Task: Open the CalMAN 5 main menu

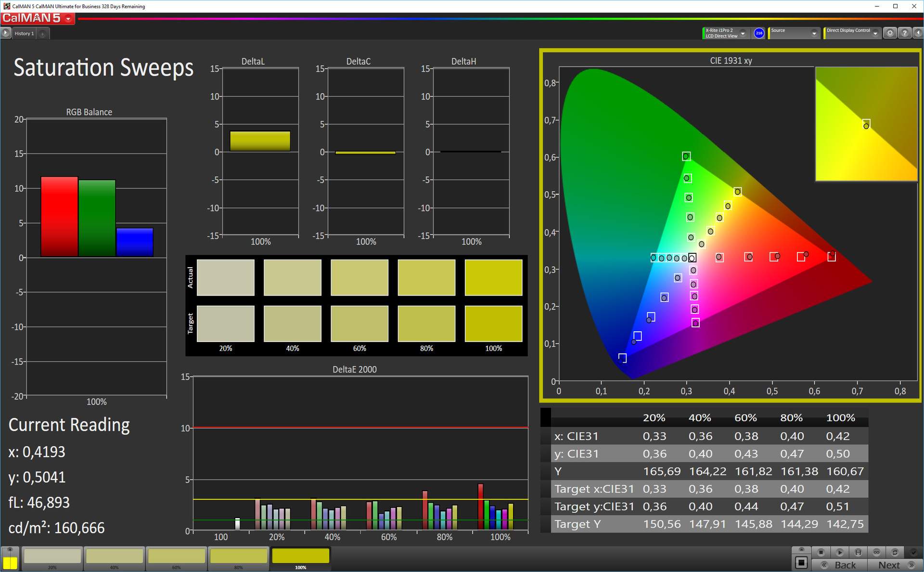Action: coord(69,19)
